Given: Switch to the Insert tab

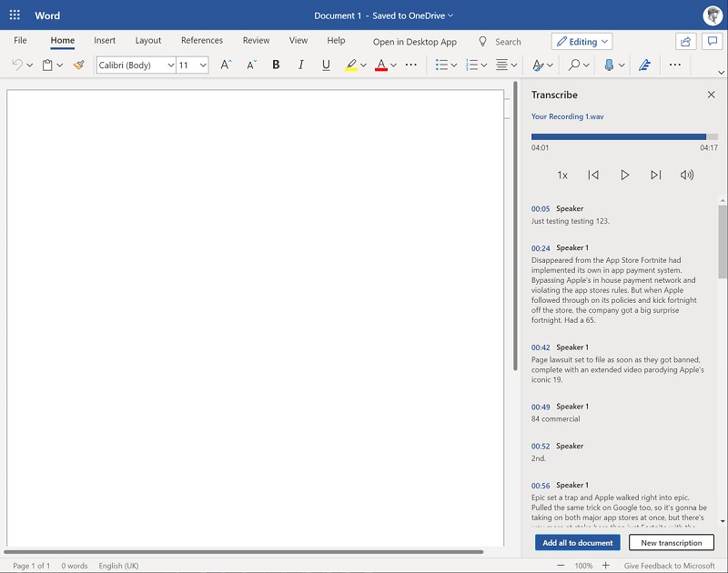Looking at the screenshot, I should pos(105,41).
